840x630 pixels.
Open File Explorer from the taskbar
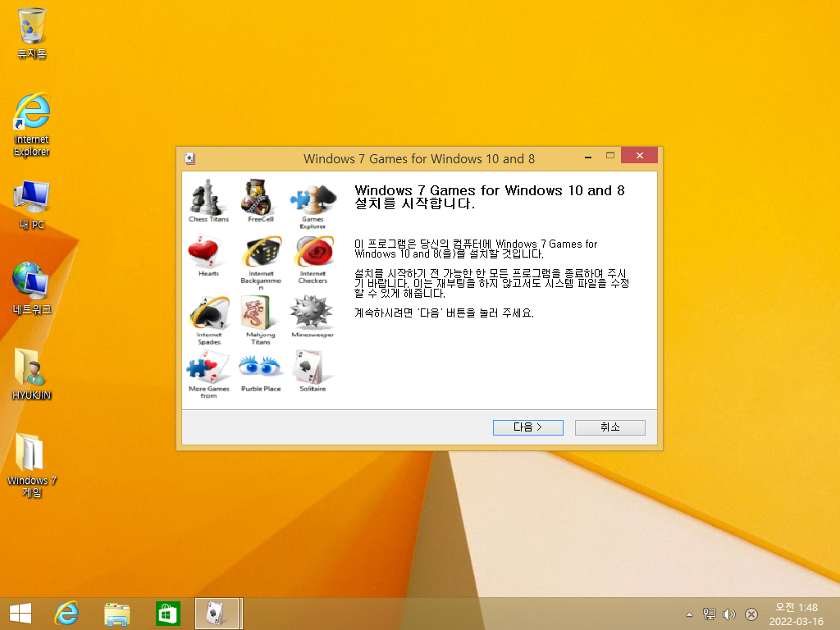(116, 614)
